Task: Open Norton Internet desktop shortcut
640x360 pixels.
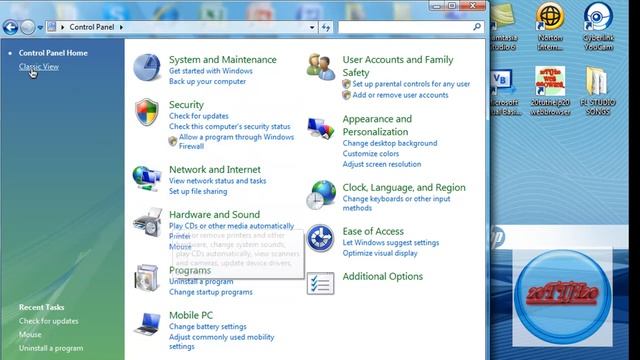Action: coord(550,26)
